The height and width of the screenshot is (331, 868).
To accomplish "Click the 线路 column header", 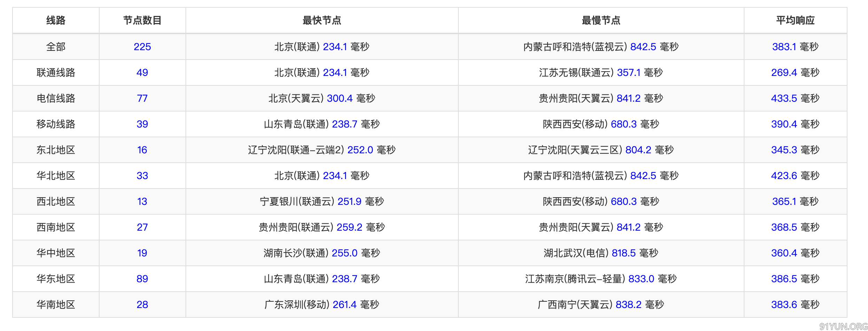I will (56, 21).
